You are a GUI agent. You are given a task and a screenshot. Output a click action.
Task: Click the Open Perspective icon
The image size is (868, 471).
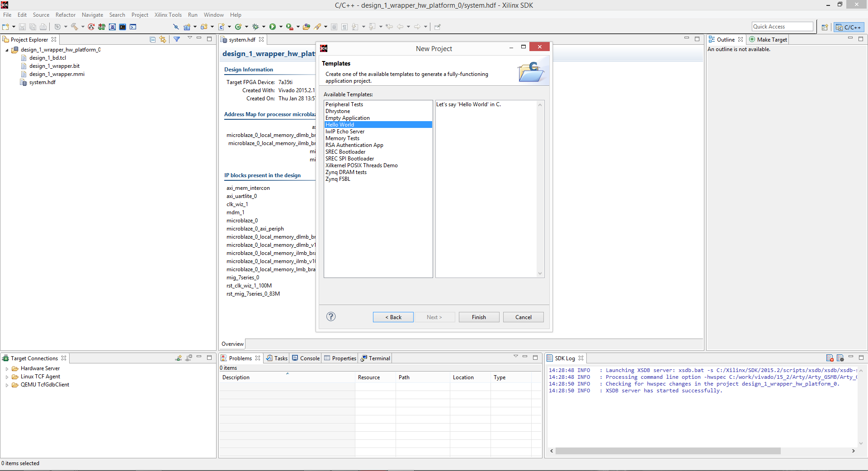pos(825,27)
